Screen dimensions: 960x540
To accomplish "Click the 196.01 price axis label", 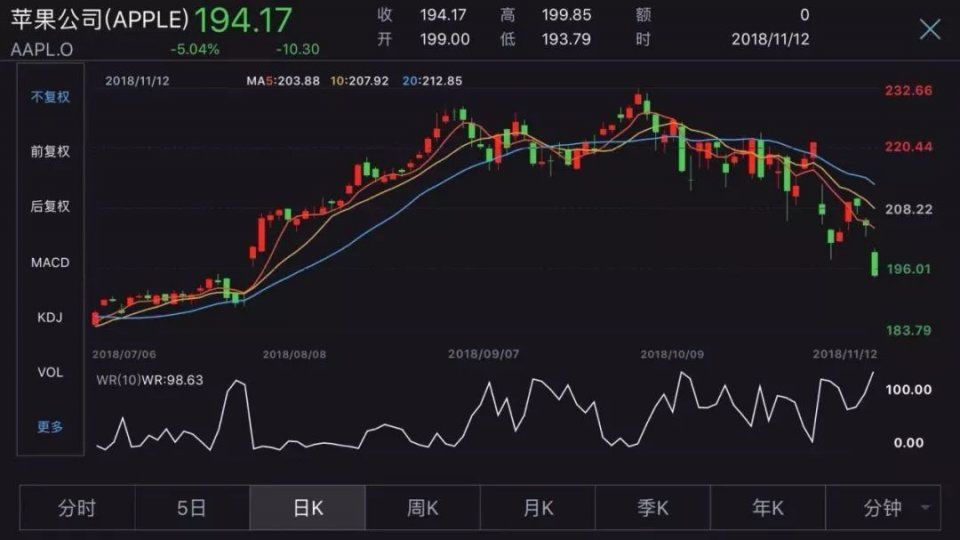I will click(x=909, y=269).
